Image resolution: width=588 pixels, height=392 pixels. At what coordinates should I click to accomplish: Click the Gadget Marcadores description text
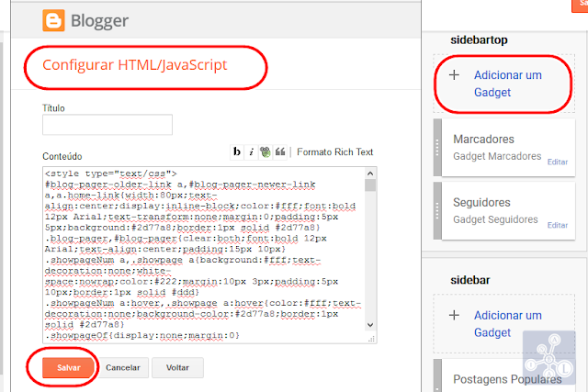click(497, 156)
